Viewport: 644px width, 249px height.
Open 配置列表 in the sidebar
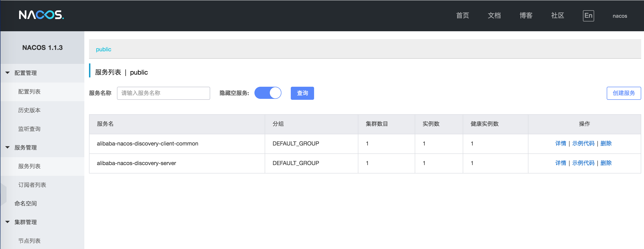click(29, 92)
